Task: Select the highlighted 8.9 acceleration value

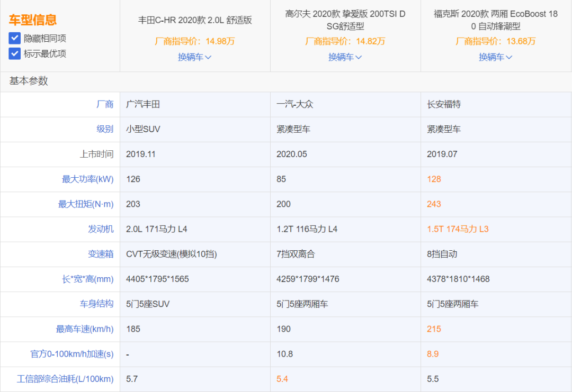Action: (433, 354)
